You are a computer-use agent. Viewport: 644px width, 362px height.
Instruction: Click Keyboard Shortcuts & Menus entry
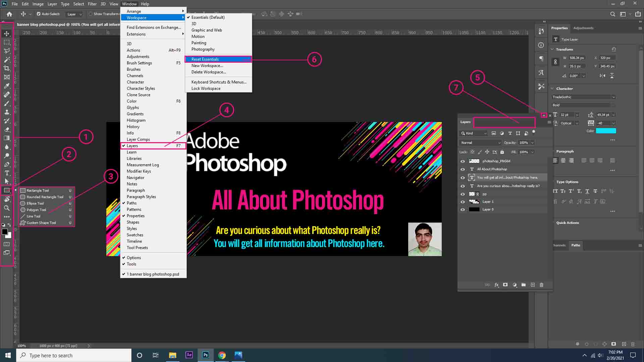(x=218, y=82)
